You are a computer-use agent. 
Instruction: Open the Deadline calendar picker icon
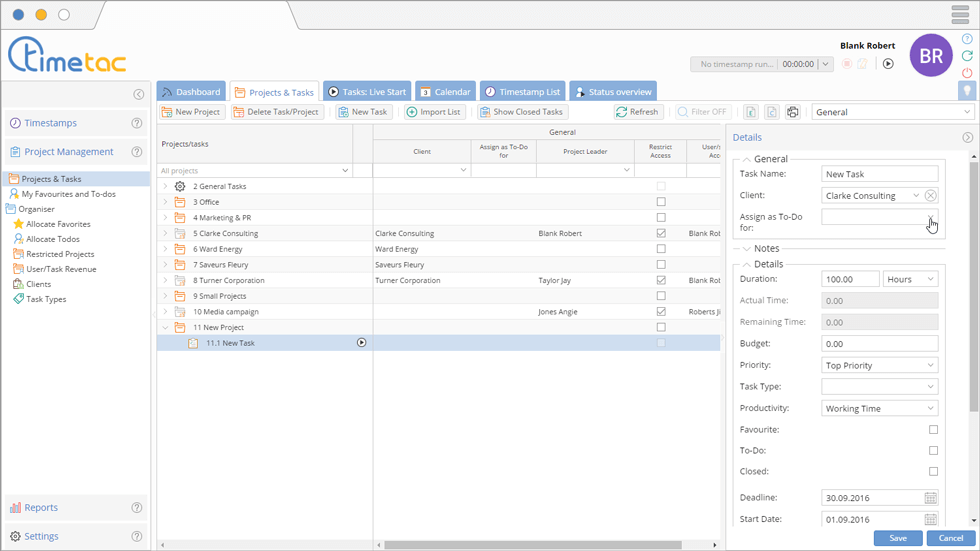click(x=931, y=498)
